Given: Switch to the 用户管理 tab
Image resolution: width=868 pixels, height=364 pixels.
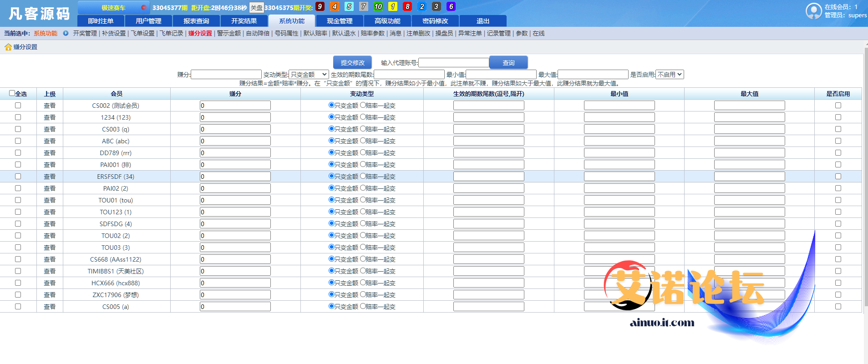Looking at the screenshot, I should (x=148, y=21).
